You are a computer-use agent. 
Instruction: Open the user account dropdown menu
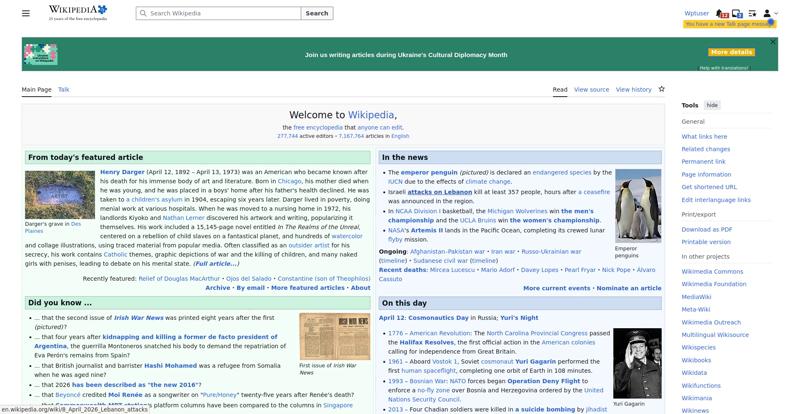pyautogui.click(x=770, y=13)
